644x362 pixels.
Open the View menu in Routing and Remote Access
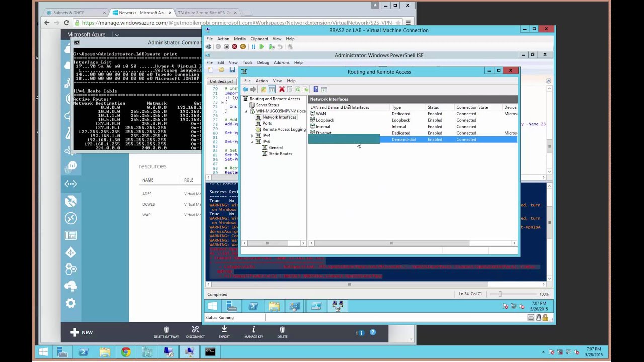[x=277, y=81]
